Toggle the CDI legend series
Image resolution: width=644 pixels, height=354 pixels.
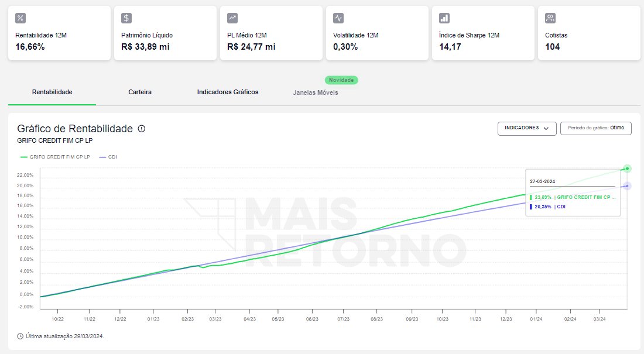point(108,157)
